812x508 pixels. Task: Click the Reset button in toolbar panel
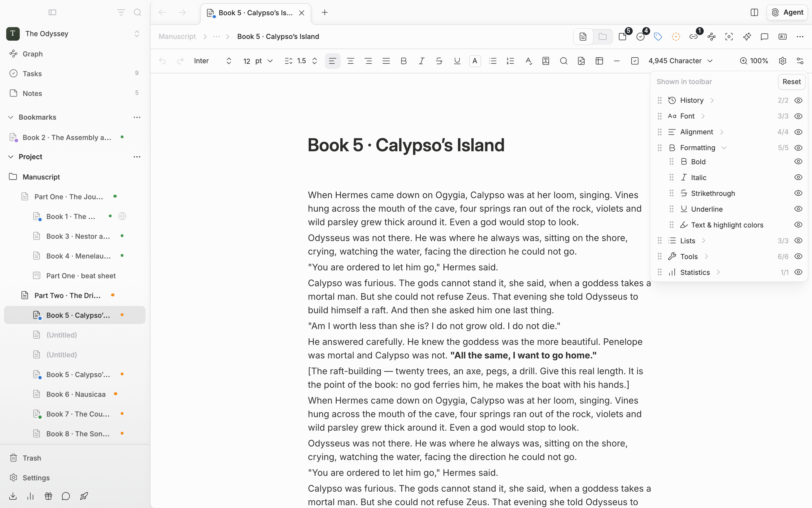pos(791,82)
